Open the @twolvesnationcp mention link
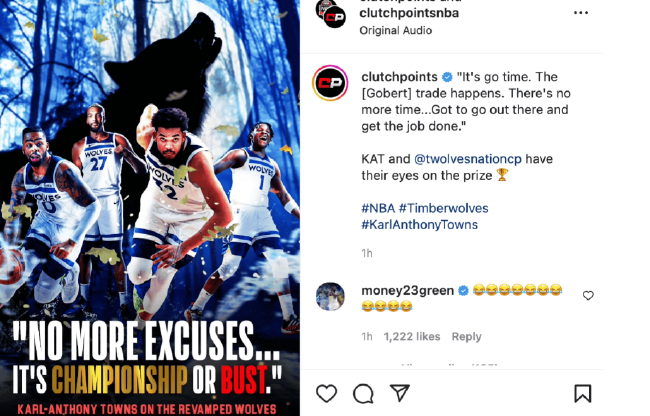Viewport: 650px width, 416px height. point(468,159)
